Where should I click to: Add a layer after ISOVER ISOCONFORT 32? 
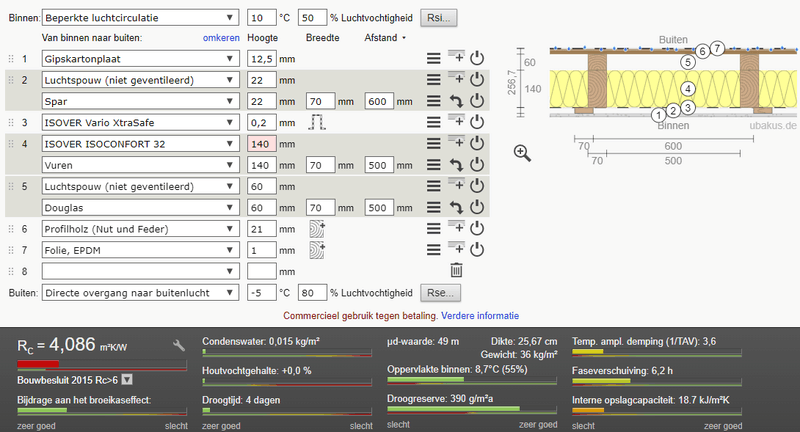(456, 141)
